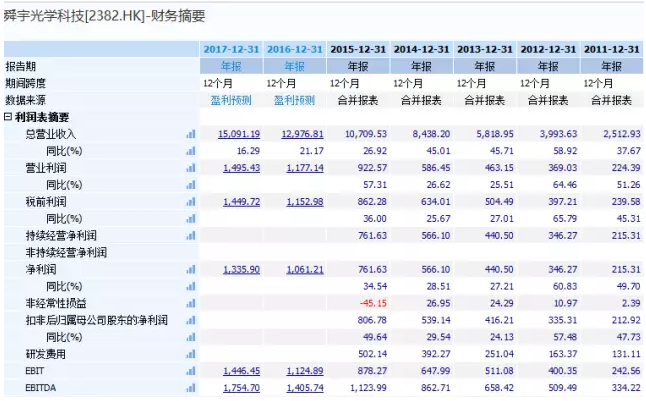Select revenue cell 10,709.53

point(366,134)
